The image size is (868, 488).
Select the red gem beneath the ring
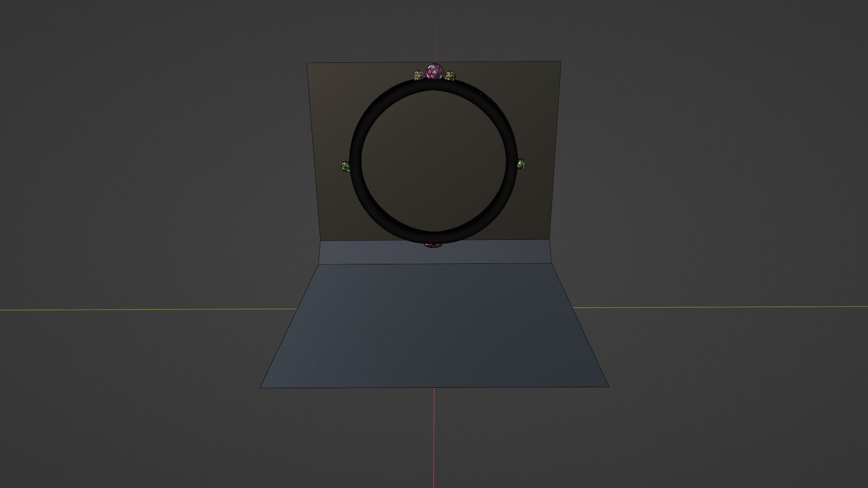click(433, 245)
